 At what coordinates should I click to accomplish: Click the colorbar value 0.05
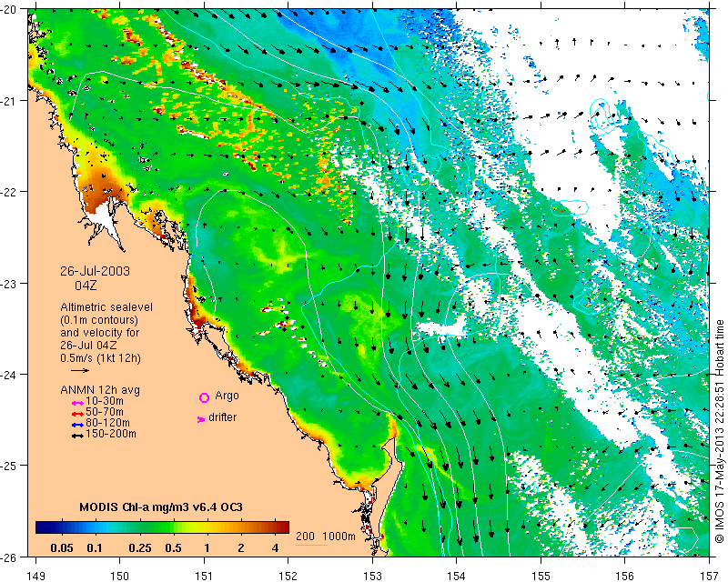point(62,548)
